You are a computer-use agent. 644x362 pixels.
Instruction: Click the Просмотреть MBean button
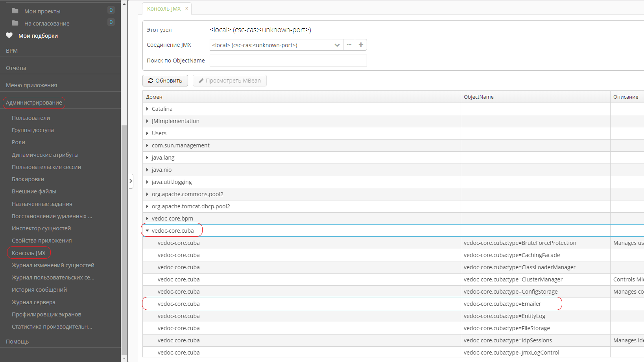click(229, 81)
